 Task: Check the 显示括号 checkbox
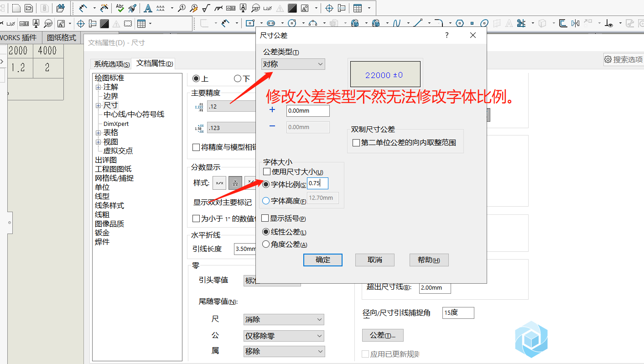click(x=265, y=218)
